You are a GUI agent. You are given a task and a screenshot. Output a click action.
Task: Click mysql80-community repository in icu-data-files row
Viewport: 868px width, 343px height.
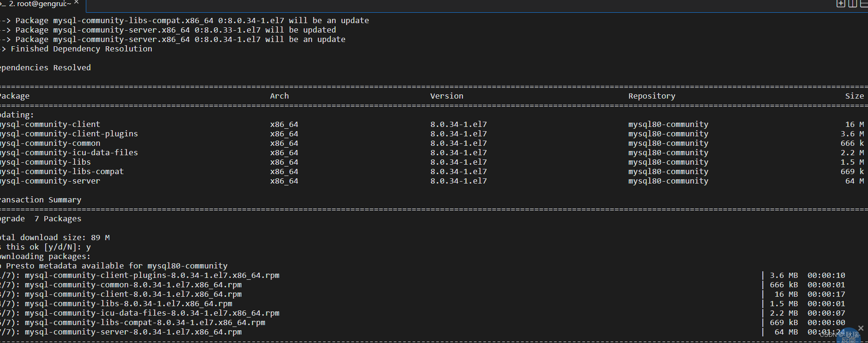[668, 152]
